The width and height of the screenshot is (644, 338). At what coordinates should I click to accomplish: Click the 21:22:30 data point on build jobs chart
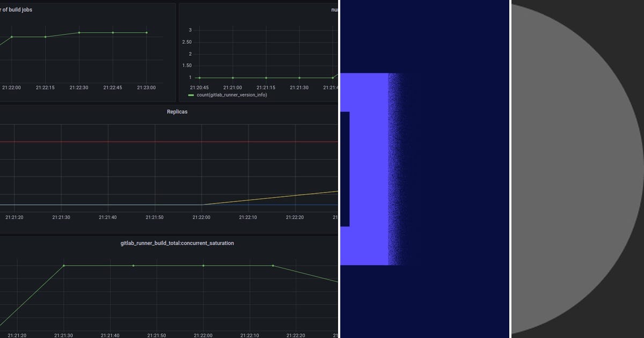(x=79, y=32)
